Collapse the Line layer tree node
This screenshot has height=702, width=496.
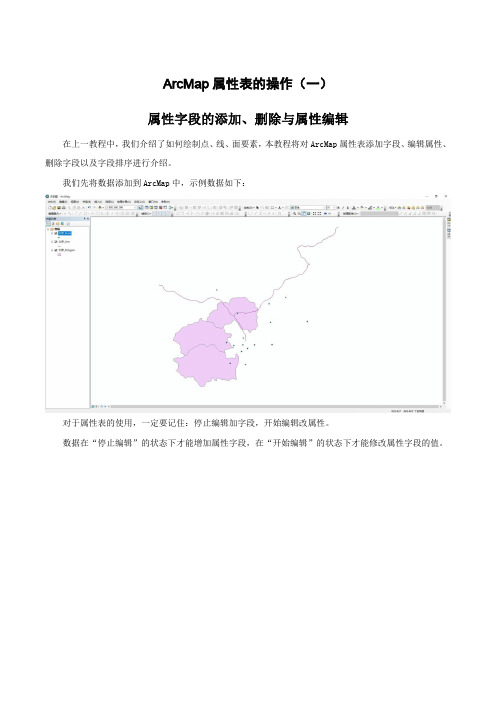point(52,242)
